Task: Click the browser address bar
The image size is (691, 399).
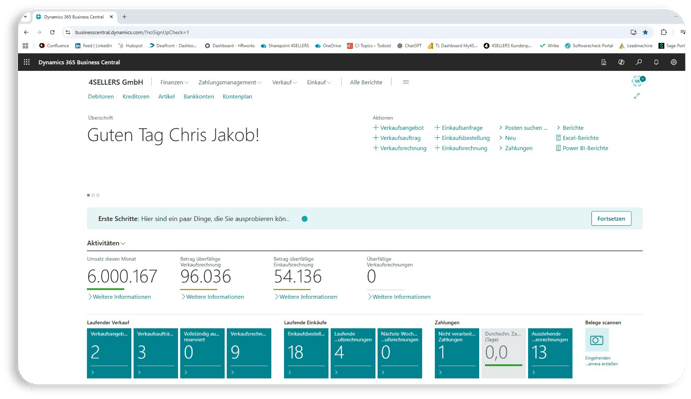Action: [x=348, y=32]
